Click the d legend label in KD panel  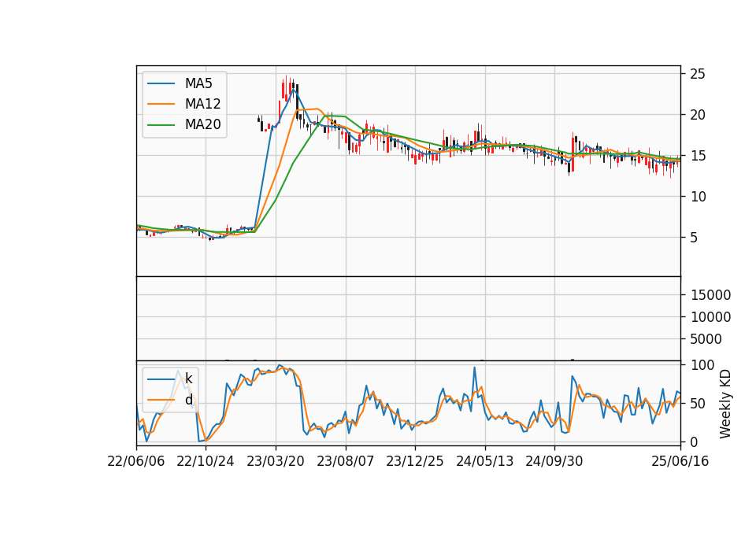pyautogui.click(x=188, y=400)
